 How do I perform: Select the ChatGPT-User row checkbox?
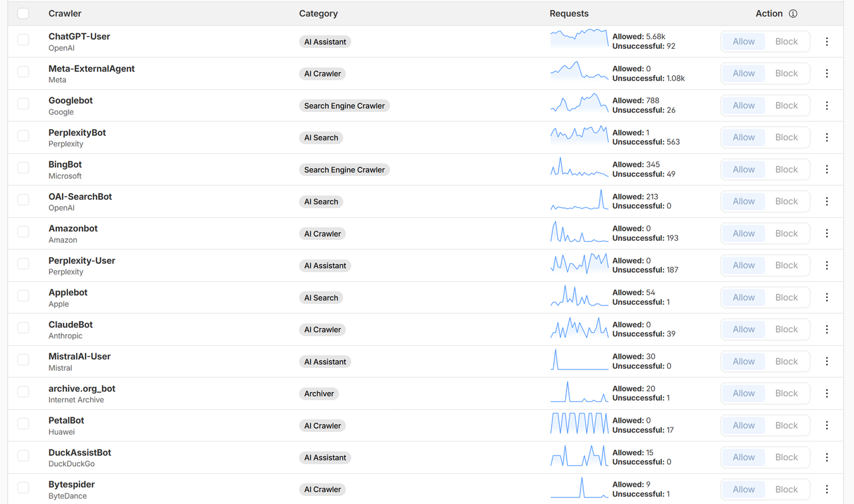[x=23, y=40]
